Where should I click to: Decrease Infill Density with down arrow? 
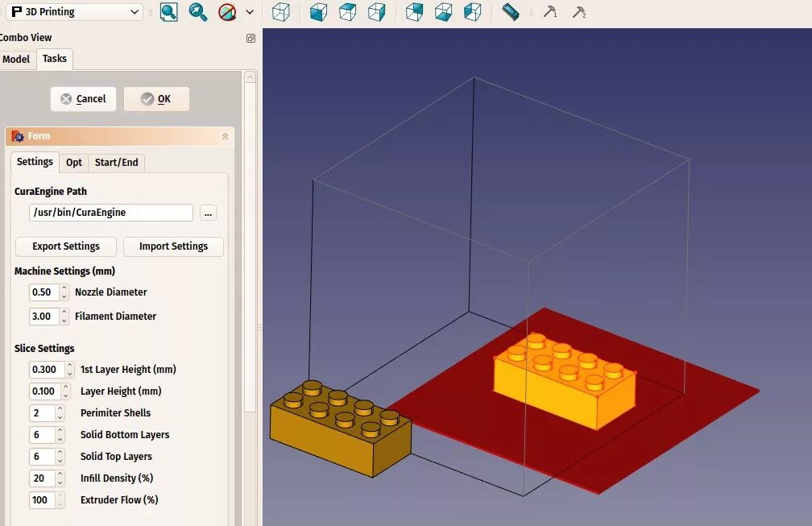[60, 483]
